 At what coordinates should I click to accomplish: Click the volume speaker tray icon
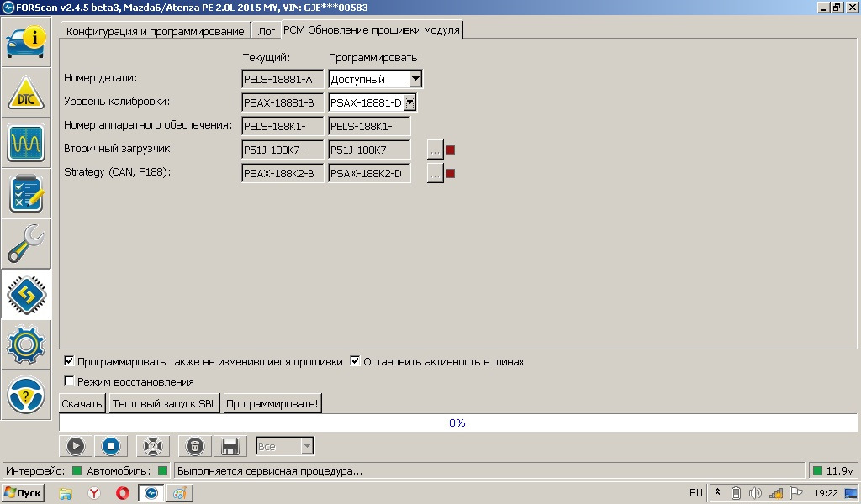755,493
